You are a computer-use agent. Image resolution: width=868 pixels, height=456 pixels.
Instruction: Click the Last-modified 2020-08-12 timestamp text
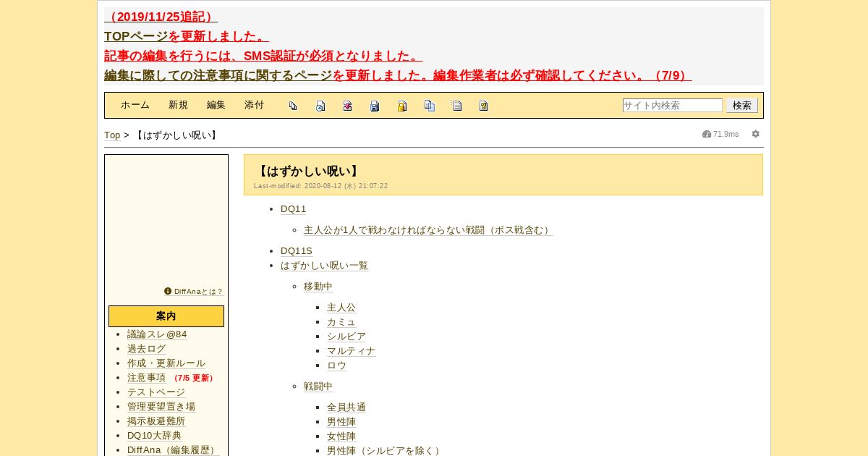click(321, 186)
